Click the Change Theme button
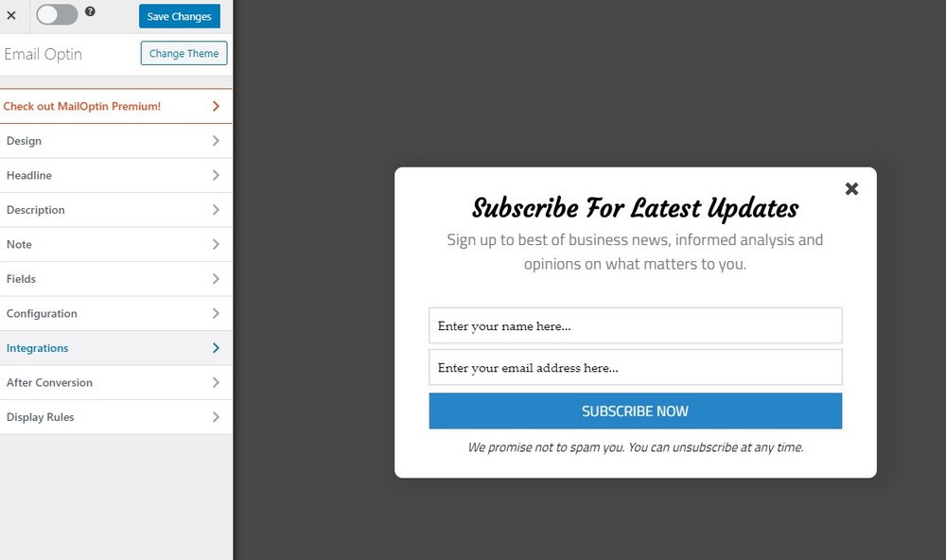 point(184,54)
